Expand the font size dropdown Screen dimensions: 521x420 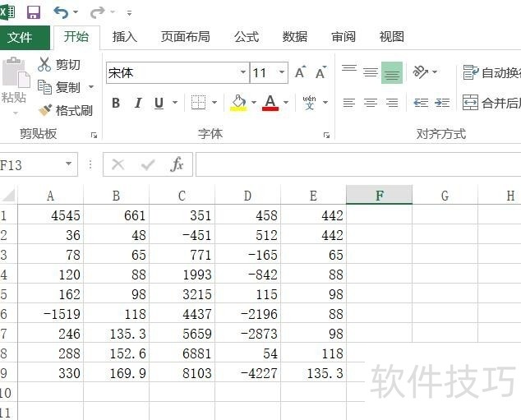[x=282, y=72]
